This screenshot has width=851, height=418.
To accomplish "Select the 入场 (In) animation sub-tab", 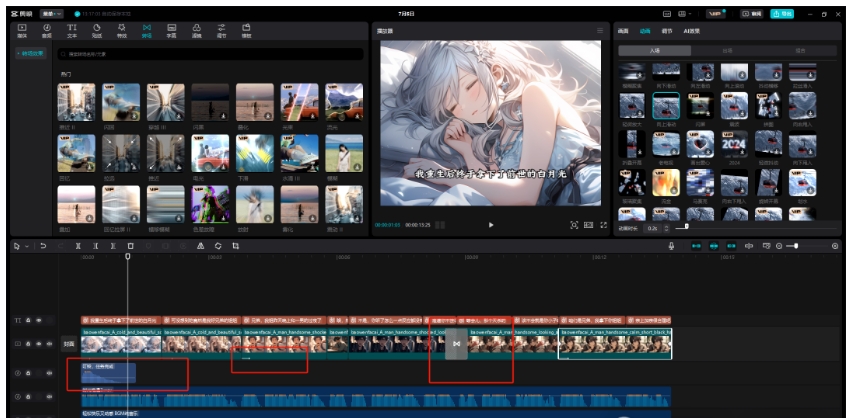I will (x=655, y=50).
